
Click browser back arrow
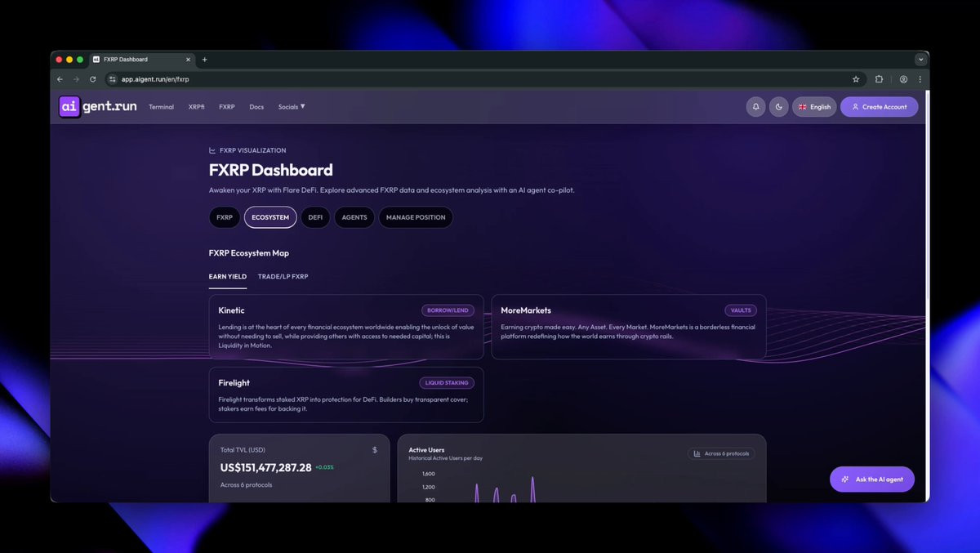coord(60,79)
